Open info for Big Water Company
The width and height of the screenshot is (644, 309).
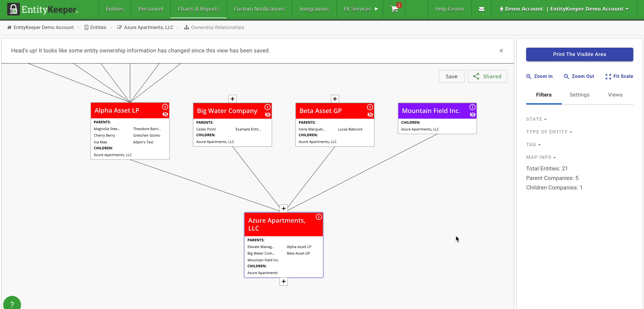pos(267,107)
